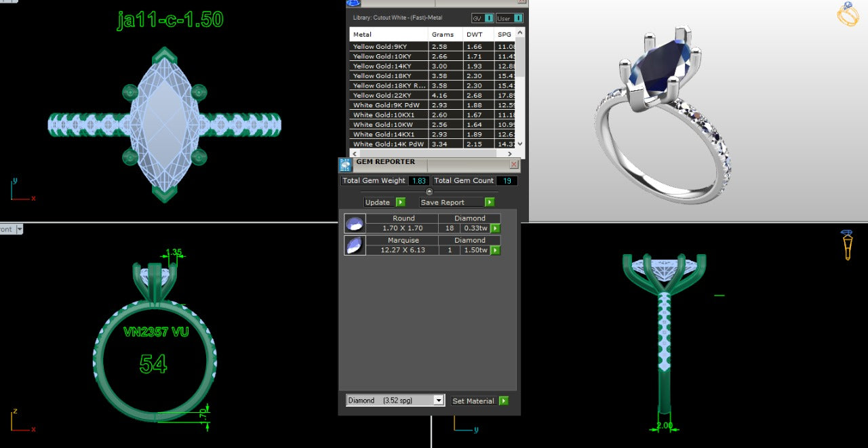
Task: Close the Gem Reporter panel
Action: click(x=514, y=164)
